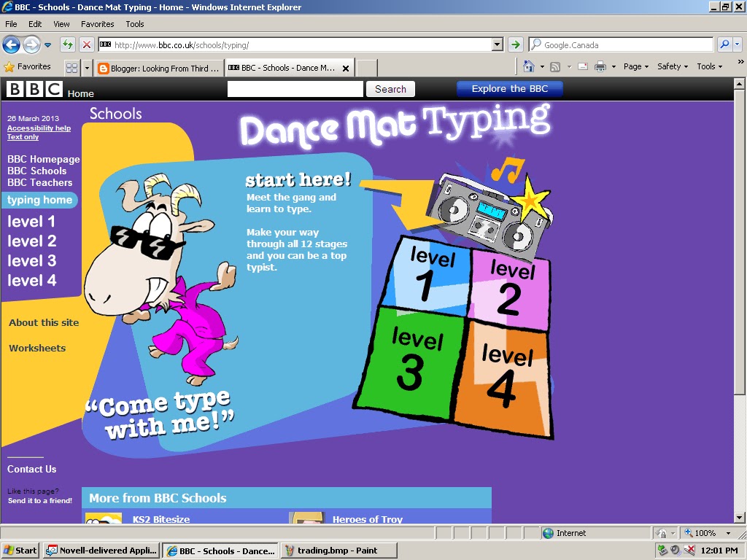Expand the Home button dropdown arrow

coord(542,66)
